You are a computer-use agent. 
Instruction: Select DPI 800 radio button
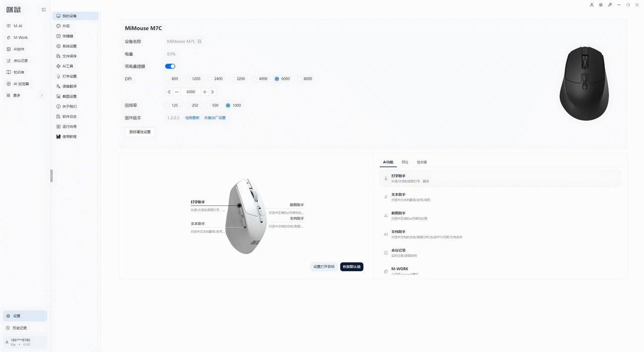[167, 79]
